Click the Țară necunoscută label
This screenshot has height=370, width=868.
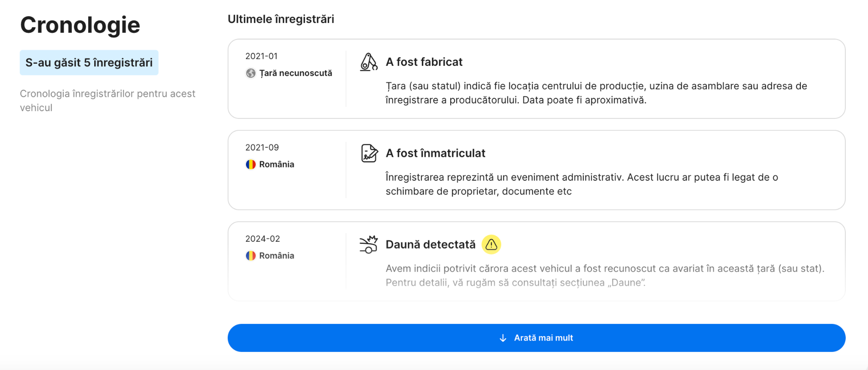(295, 73)
